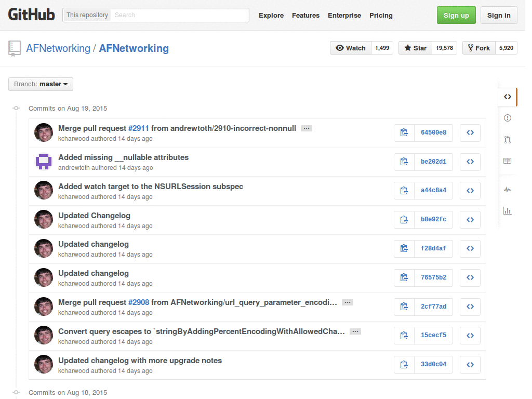Open 'Added watch target to the NSURLSession subspec'
Viewport: 532px width, 399px height.
coord(151,187)
